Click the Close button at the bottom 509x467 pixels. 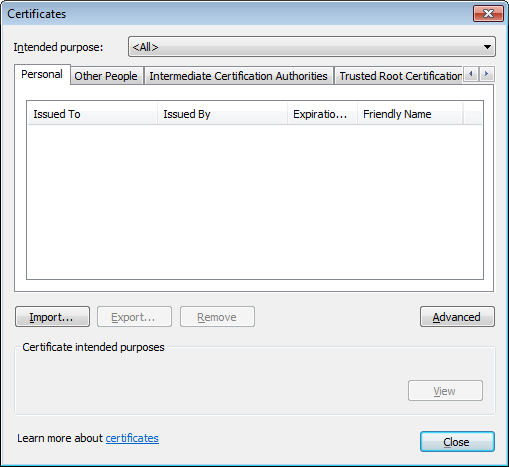point(457,442)
